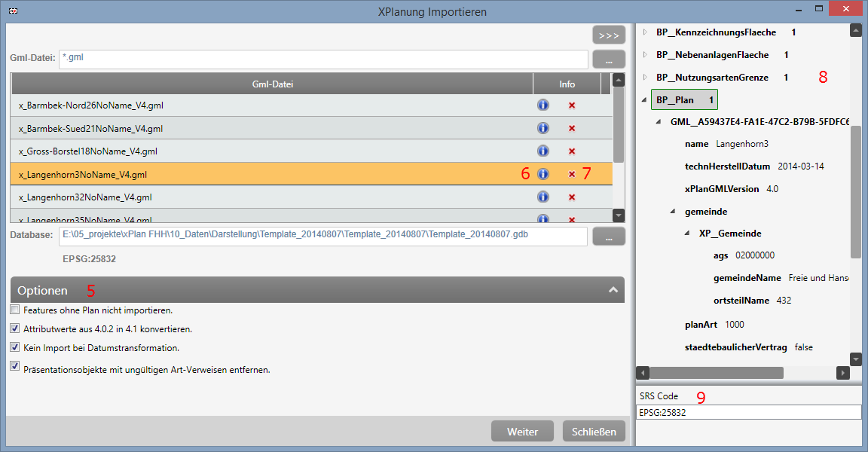Remove x_Langenhorn32NoName_V4.gml with red X
This screenshot has width=868, height=452.
[572, 197]
